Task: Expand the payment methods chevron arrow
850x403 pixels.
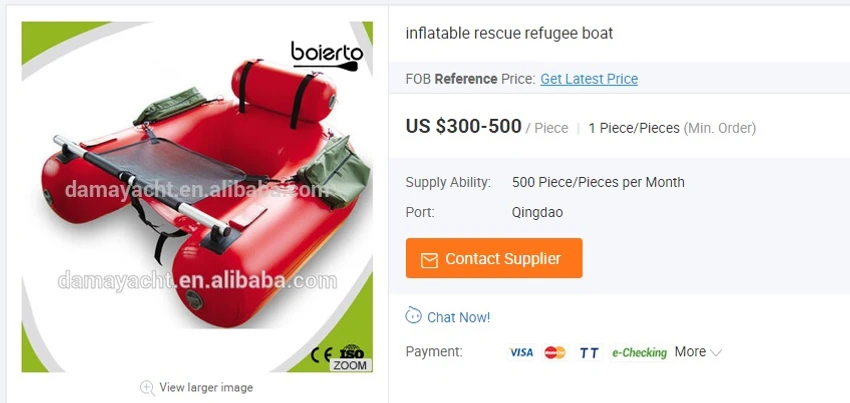Action: [716, 352]
